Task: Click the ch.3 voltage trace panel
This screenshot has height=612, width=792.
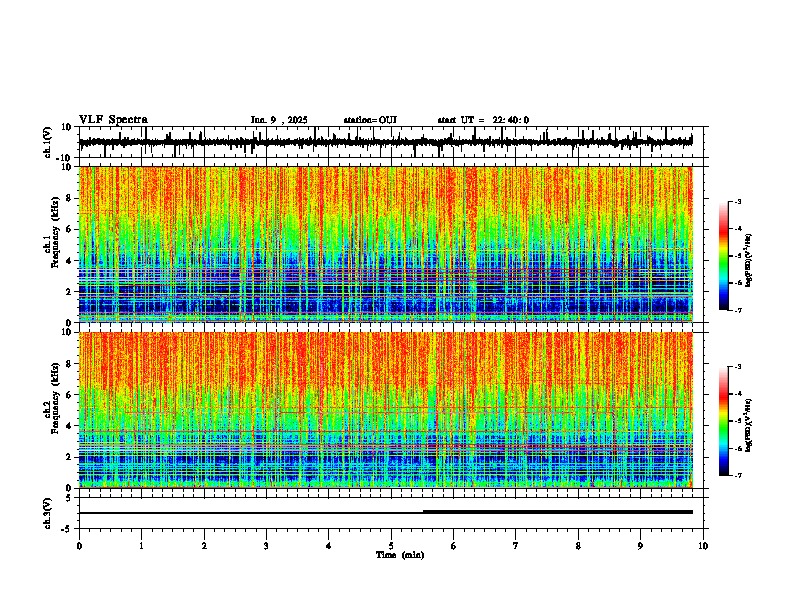Action: [x=390, y=513]
